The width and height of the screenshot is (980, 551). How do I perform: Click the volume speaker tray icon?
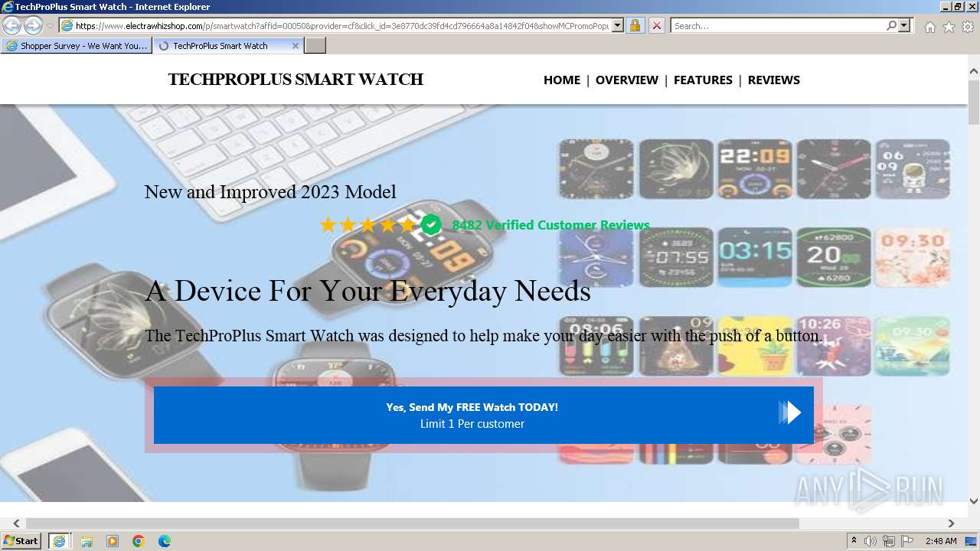pyautogui.click(x=871, y=541)
